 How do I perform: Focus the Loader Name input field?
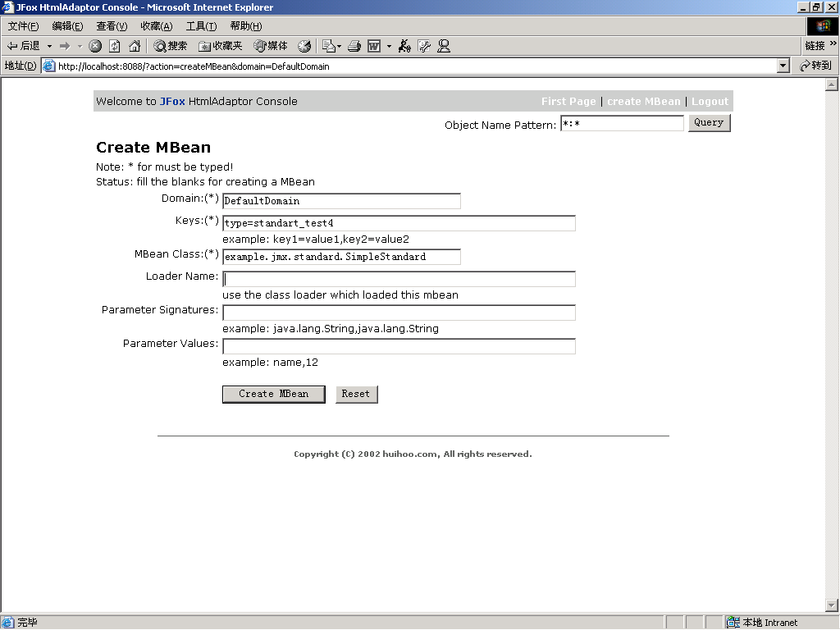pyautogui.click(x=399, y=279)
